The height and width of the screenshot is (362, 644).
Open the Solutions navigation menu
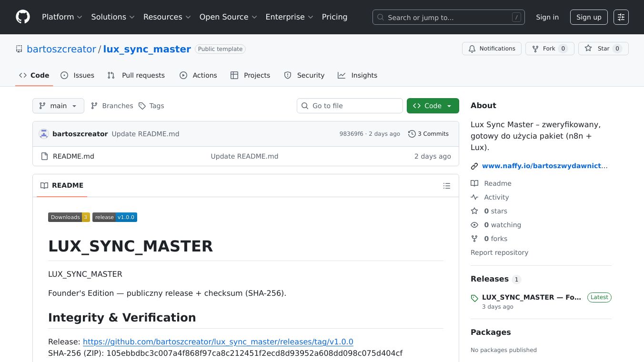coord(113,17)
